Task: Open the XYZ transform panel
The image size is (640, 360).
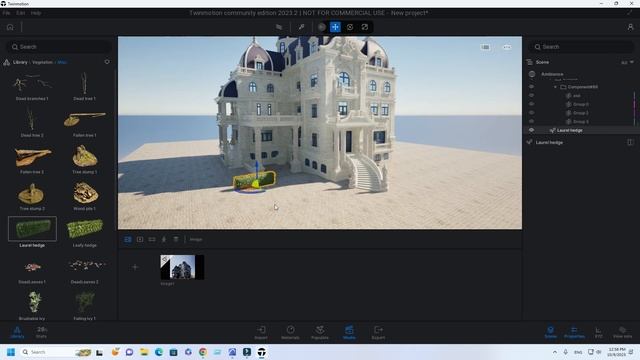Action: [x=598, y=332]
